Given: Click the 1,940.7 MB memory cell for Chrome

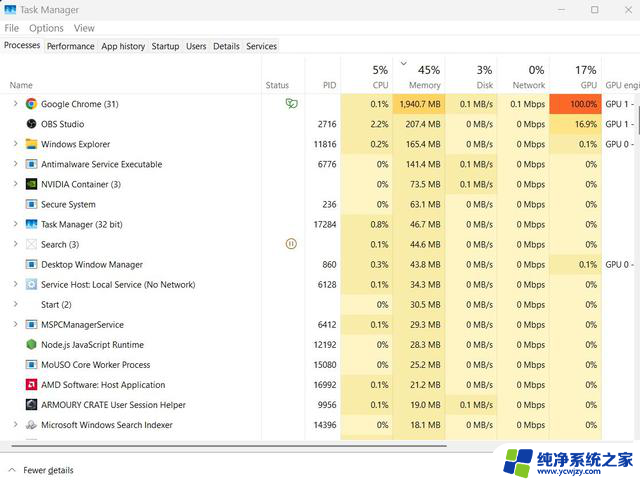Looking at the screenshot, I should (418, 104).
